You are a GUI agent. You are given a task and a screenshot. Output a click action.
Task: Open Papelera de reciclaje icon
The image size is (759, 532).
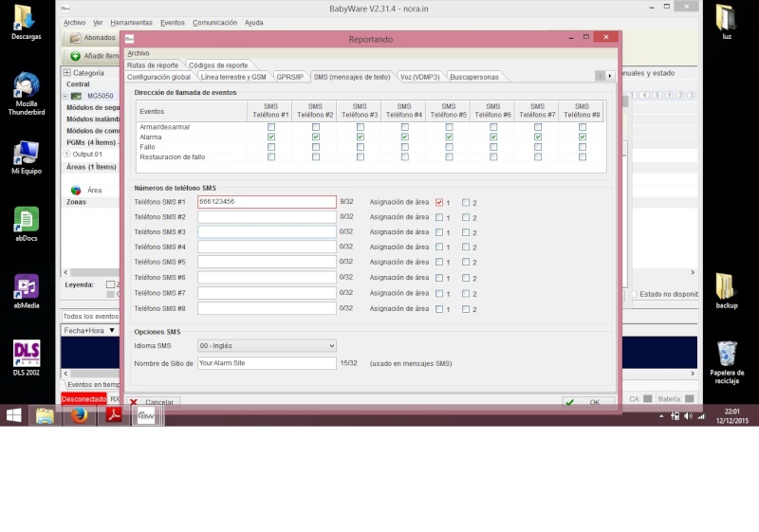(727, 362)
